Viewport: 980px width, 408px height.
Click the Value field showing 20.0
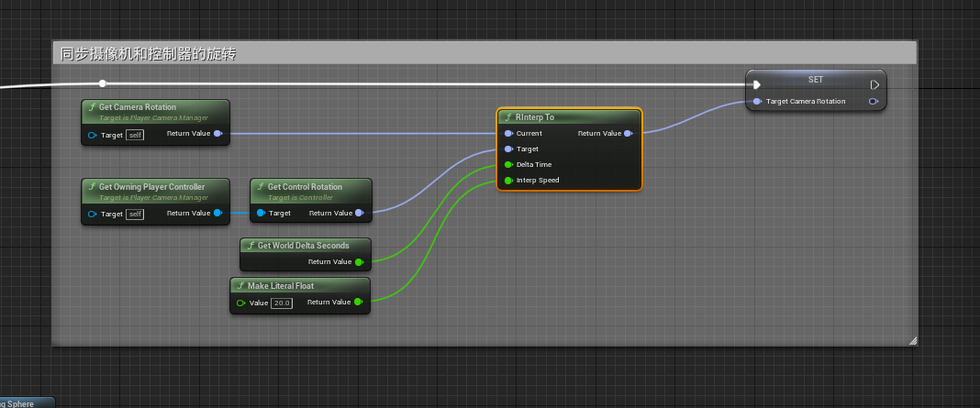coord(282,303)
